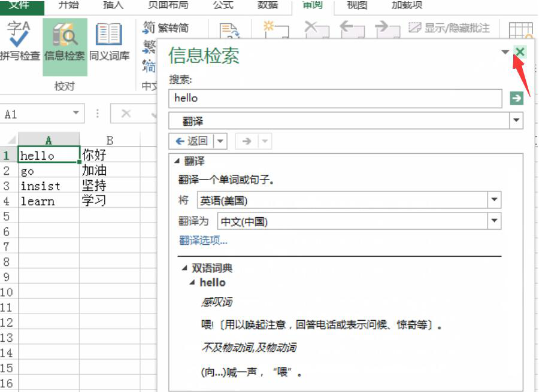Switch to the 视图 ribbon tab

pyautogui.click(x=356, y=6)
